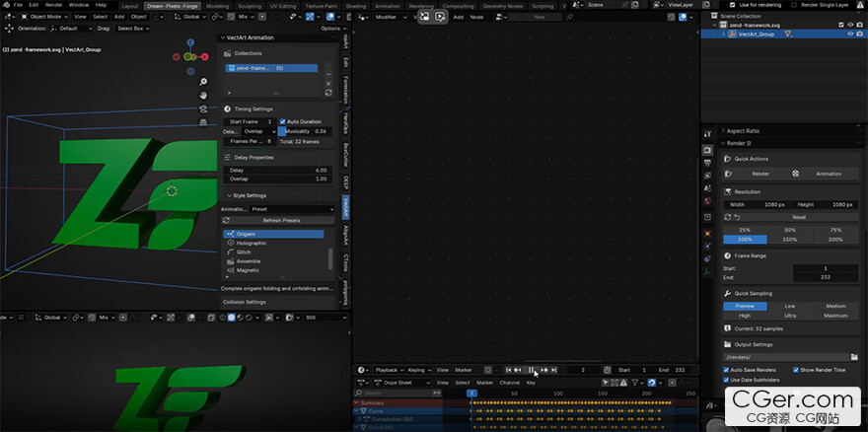Switch to the UV Editing workspace tab
Screen dimensions: 868x432
[x=283, y=6]
